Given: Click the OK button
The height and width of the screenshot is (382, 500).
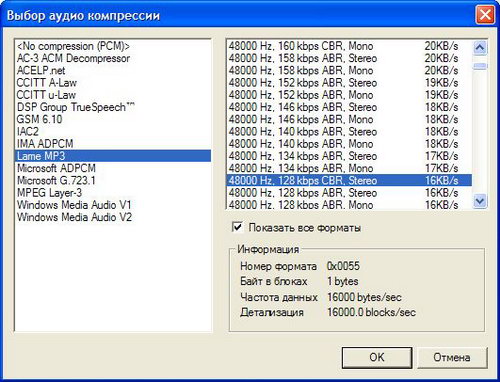Looking at the screenshot, I should coord(377,358).
